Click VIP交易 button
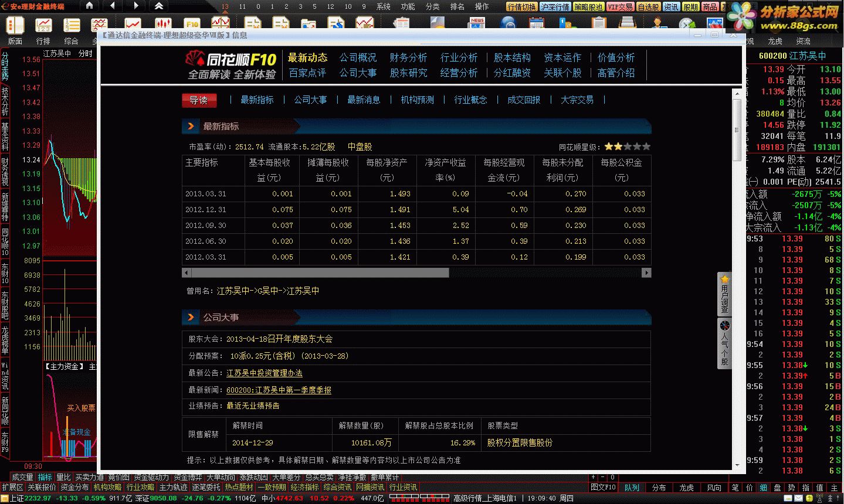 click(621, 7)
